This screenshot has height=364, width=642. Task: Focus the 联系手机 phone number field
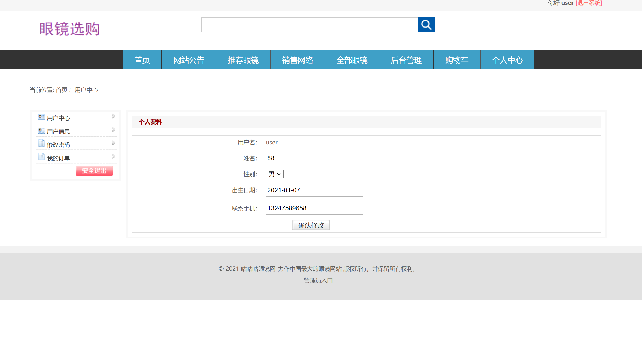(314, 208)
